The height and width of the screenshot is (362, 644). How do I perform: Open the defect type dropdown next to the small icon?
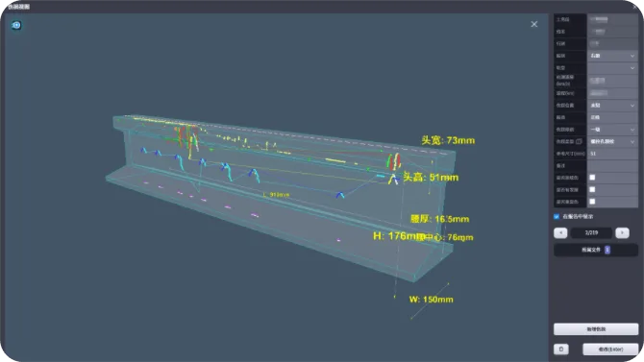pyautogui.click(x=612, y=141)
